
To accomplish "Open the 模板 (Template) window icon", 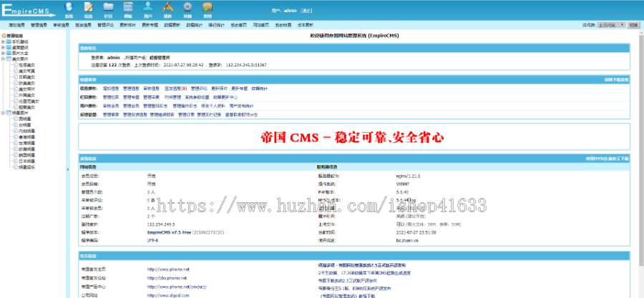I will [128, 6].
